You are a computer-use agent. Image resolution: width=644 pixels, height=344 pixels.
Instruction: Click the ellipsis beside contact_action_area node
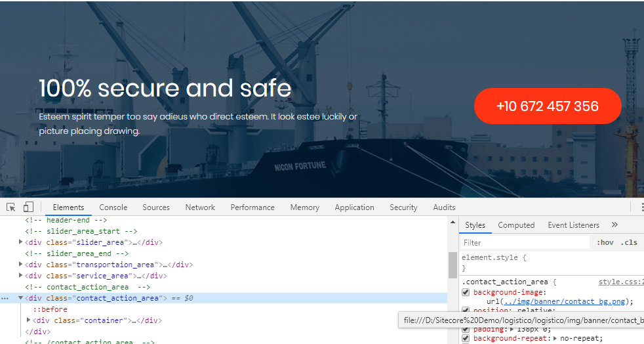tap(5, 298)
